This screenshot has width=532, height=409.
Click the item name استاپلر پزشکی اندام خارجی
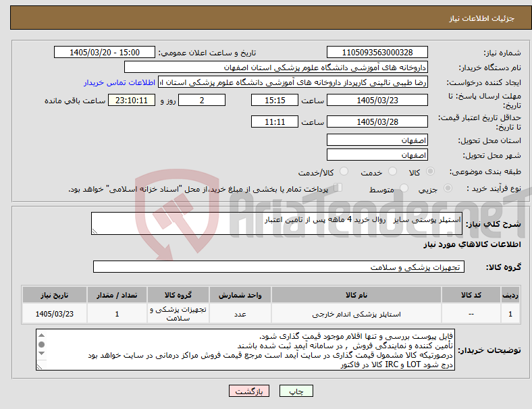pos(356,315)
